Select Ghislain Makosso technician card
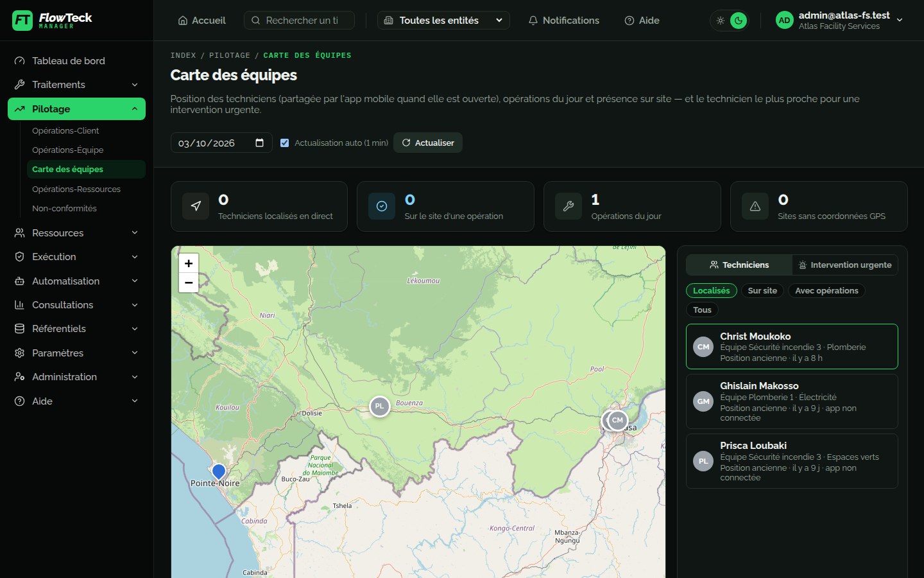Image resolution: width=924 pixels, height=578 pixels. click(792, 401)
